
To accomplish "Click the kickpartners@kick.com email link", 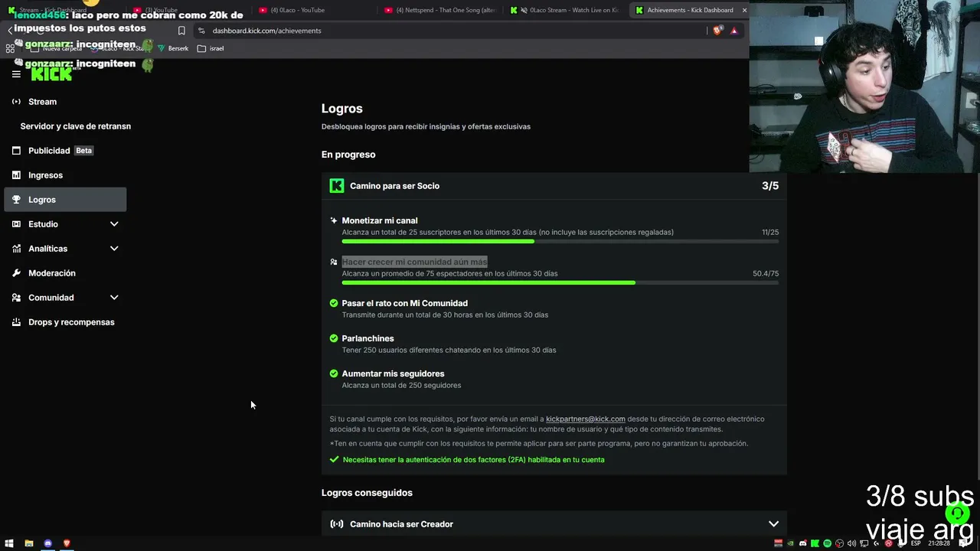I will (586, 419).
